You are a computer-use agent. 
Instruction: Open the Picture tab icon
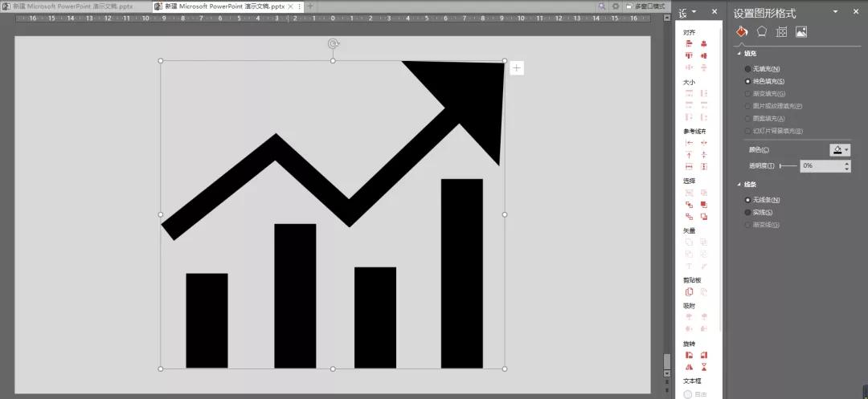click(x=801, y=31)
